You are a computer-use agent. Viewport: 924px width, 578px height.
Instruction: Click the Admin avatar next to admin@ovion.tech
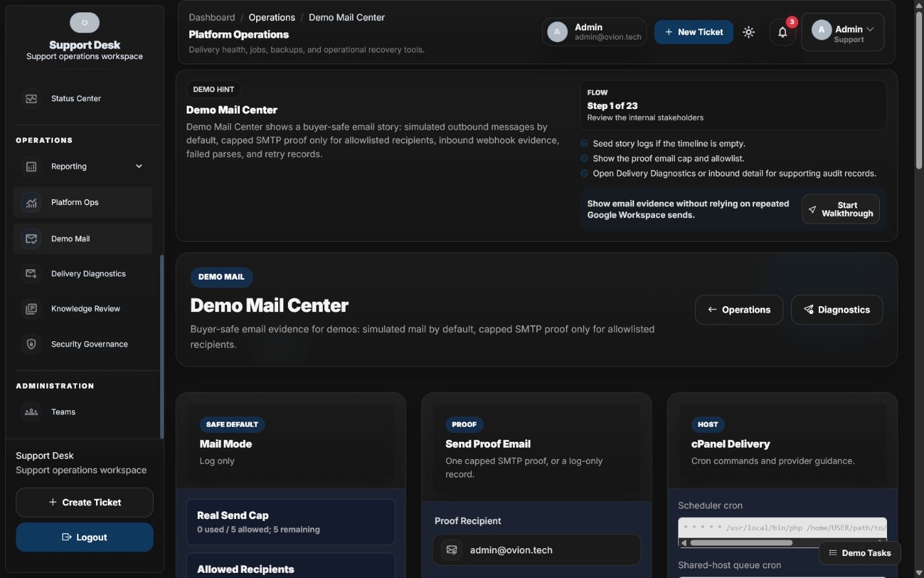coord(558,32)
